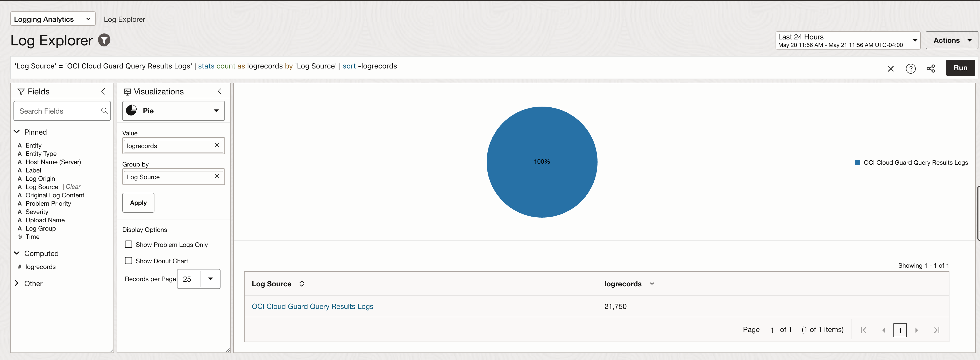This screenshot has height=360, width=980.
Task: Click into the Search Fields input
Action: [x=57, y=111]
